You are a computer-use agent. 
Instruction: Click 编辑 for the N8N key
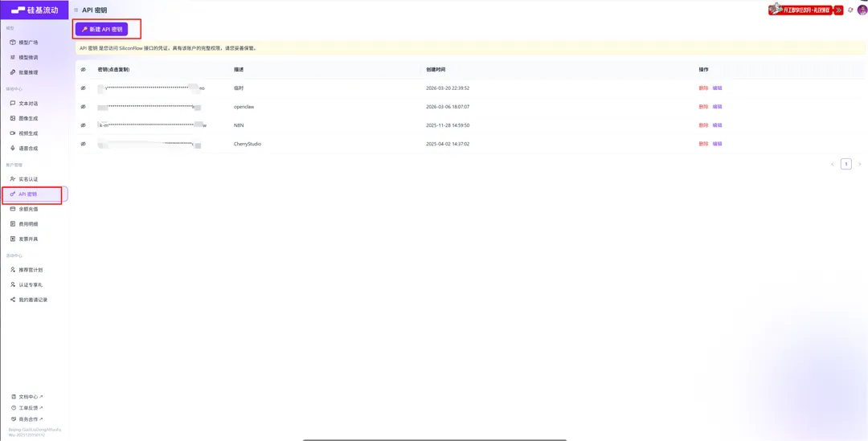(717, 125)
